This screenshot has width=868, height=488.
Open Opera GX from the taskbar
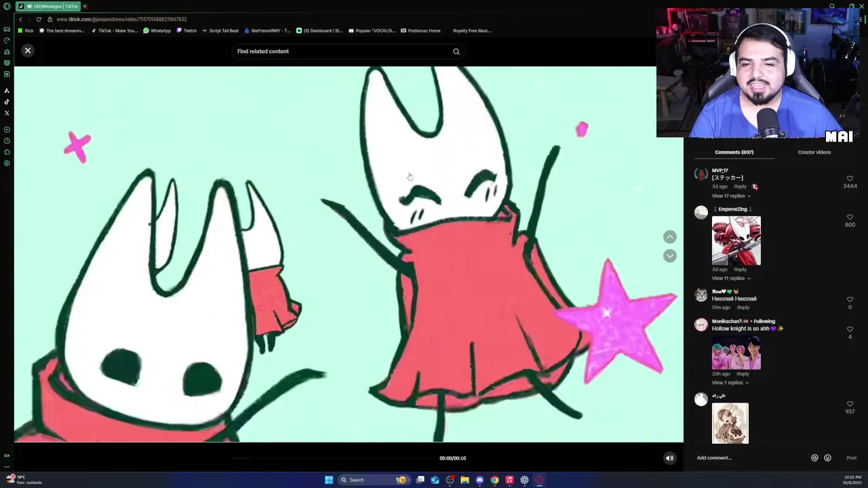(540, 480)
